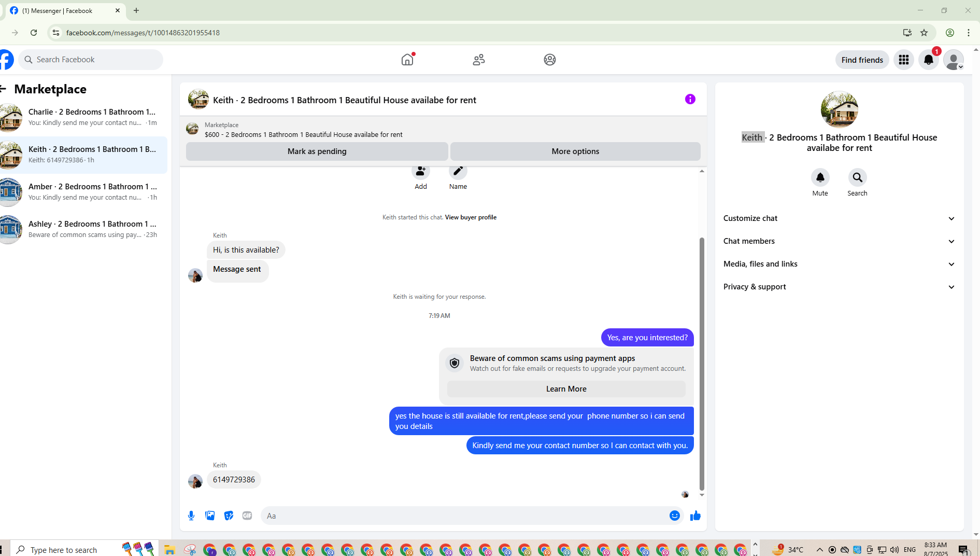Open a new browser tab
Screen dimensions: 980x556
(x=136, y=10)
